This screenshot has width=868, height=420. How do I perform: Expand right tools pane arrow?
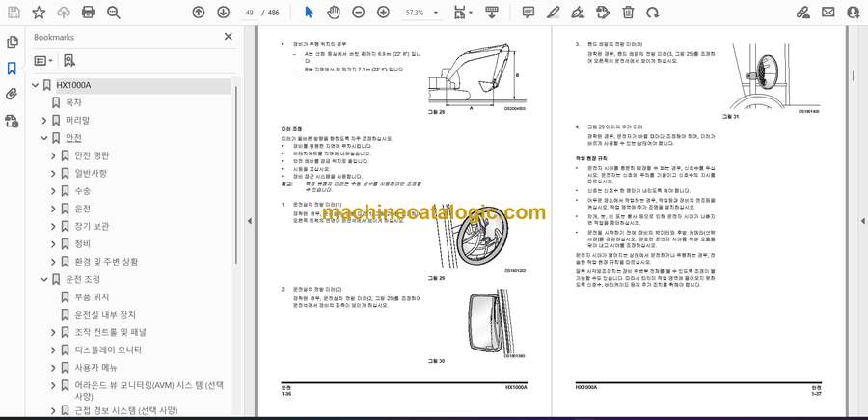pos(862,221)
